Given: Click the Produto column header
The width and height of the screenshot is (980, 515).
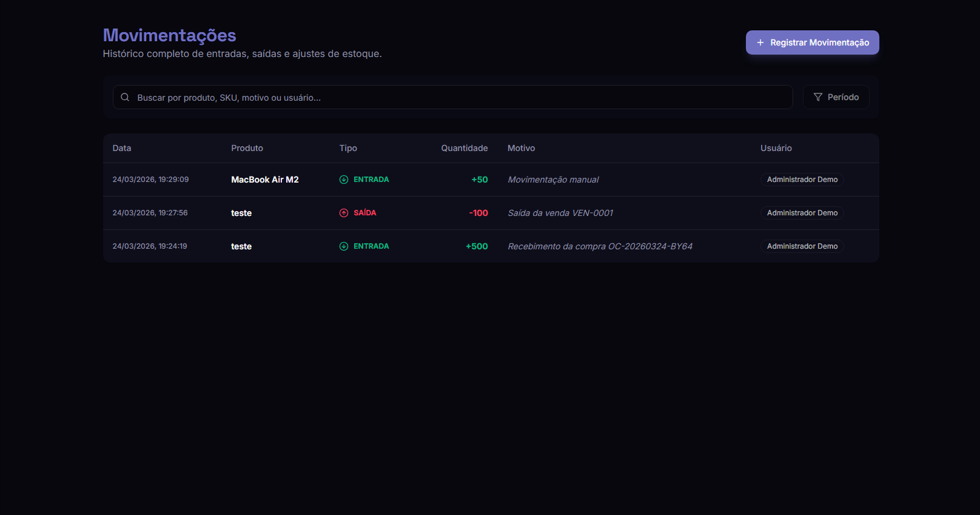Looking at the screenshot, I should pos(247,148).
